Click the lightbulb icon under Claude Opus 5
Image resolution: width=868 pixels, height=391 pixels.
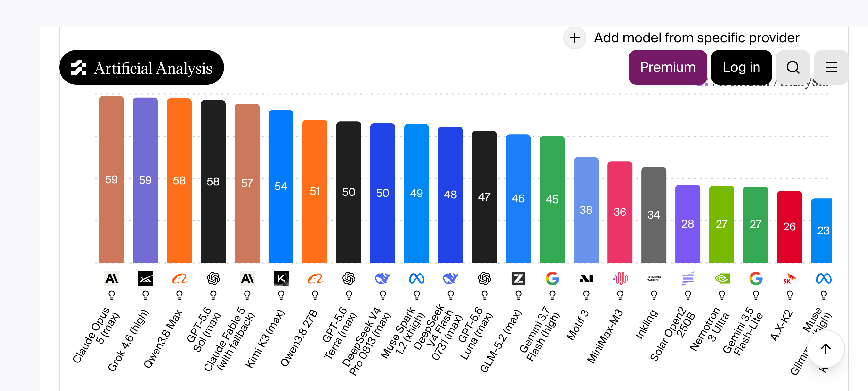click(x=111, y=295)
